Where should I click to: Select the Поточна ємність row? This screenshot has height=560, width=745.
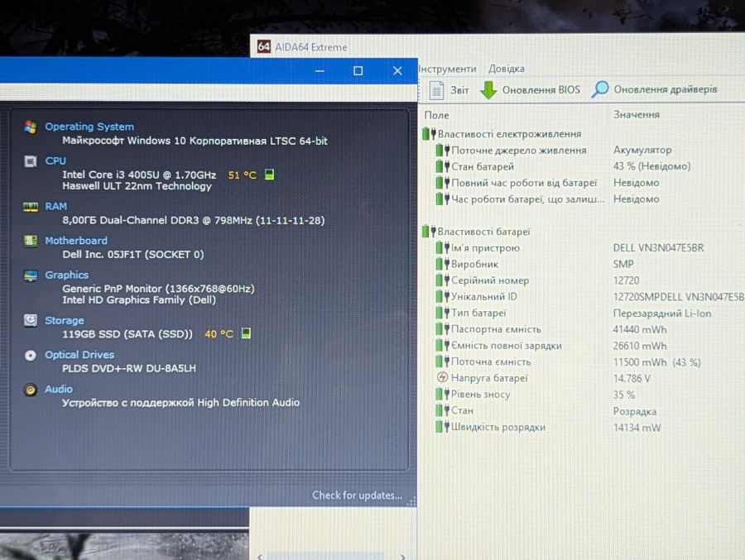tap(589, 362)
